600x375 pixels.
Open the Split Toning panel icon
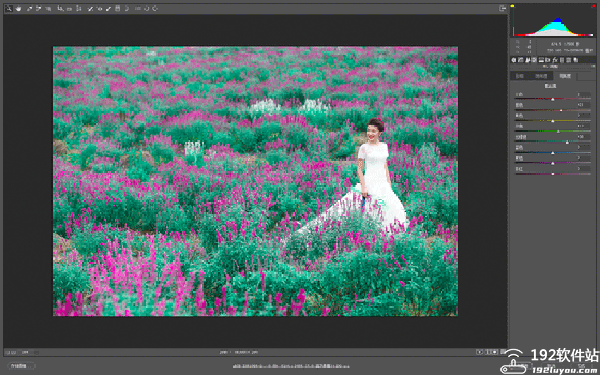541,60
